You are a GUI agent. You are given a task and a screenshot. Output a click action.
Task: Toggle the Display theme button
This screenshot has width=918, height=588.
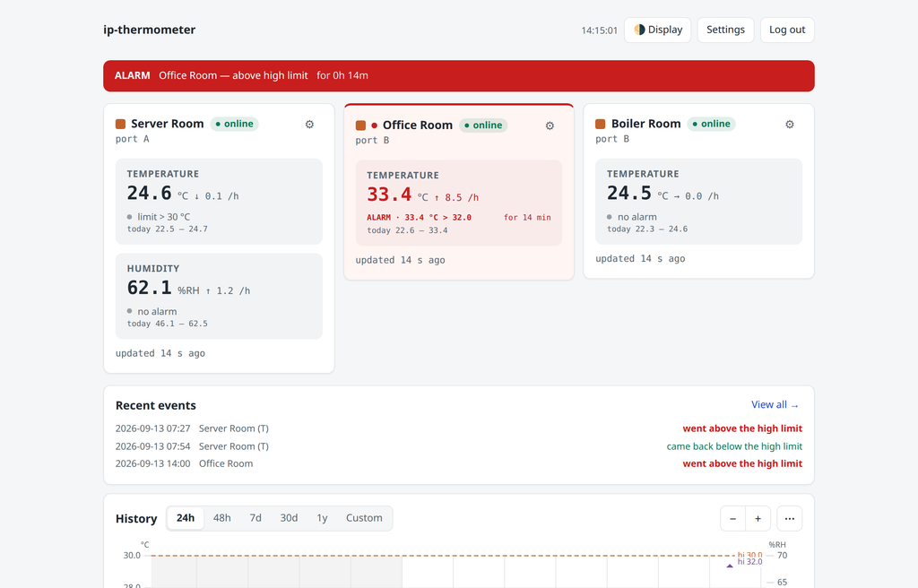pyautogui.click(x=657, y=30)
